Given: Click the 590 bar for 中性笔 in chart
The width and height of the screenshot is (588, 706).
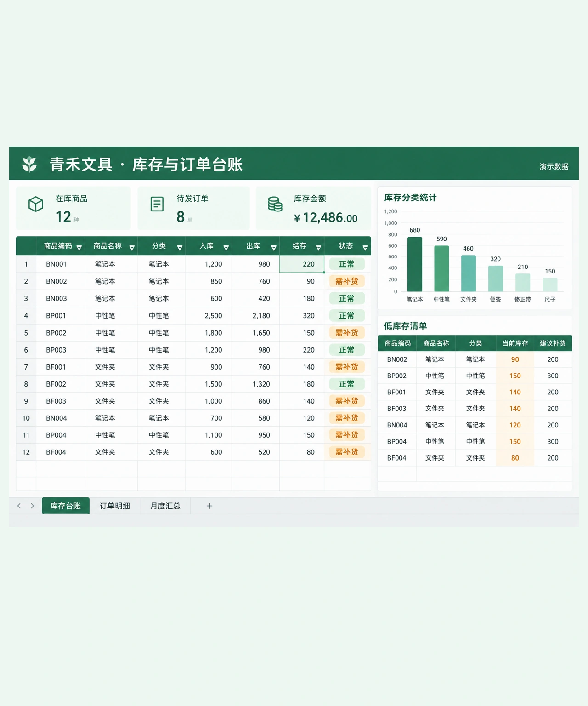Looking at the screenshot, I should tap(441, 268).
